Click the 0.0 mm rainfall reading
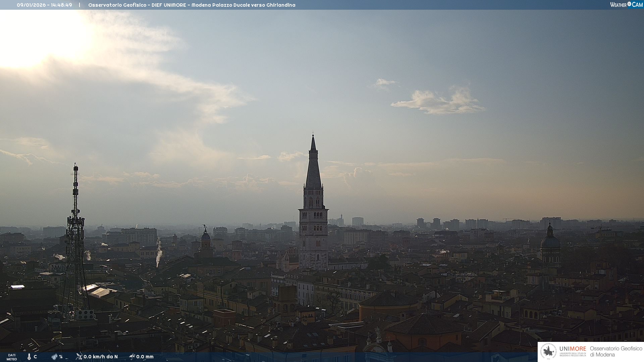The width and height of the screenshot is (644, 362). click(x=145, y=357)
